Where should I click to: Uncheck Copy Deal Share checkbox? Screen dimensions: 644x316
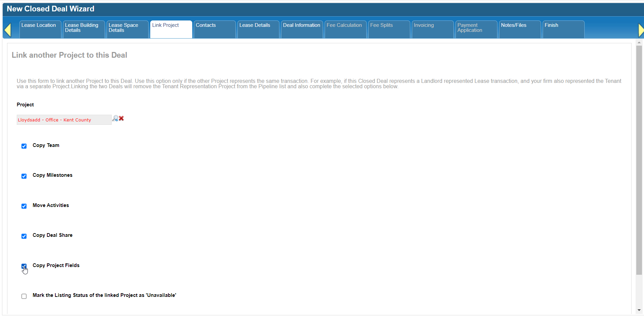(x=24, y=236)
